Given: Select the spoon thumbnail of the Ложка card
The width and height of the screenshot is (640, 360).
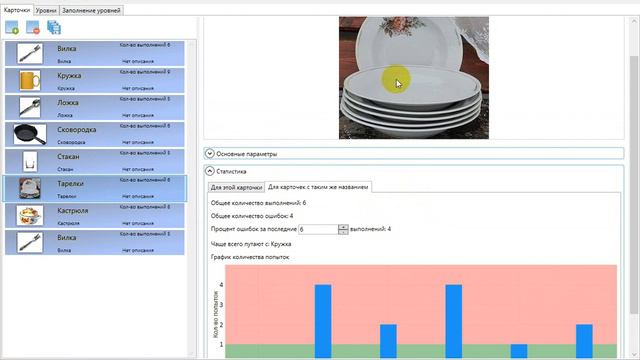Looking at the screenshot, I should coord(29,107).
